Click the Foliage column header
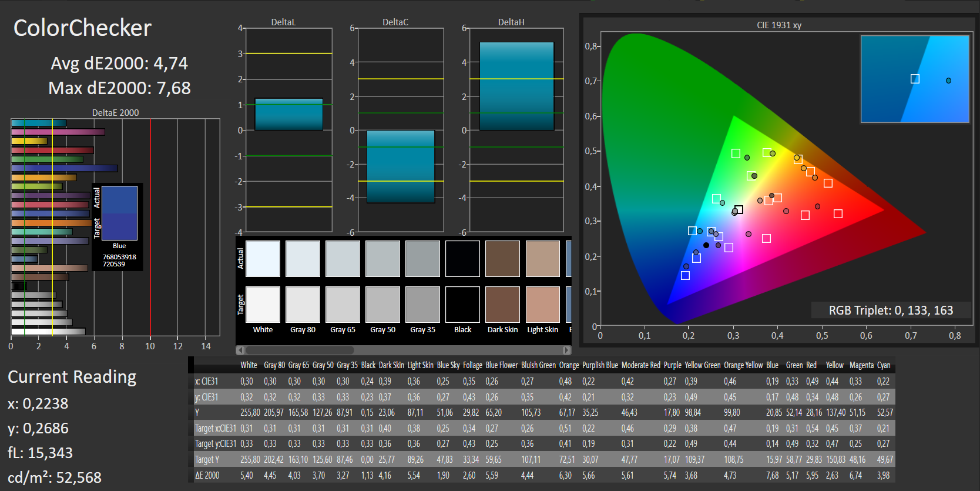Viewport: 980px width, 491px height. tap(472, 365)
